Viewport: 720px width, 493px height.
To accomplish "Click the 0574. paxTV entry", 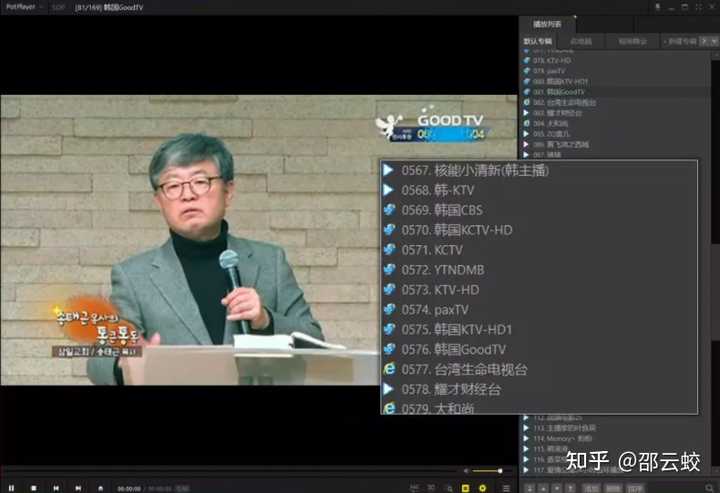I will tap(539, 310).
